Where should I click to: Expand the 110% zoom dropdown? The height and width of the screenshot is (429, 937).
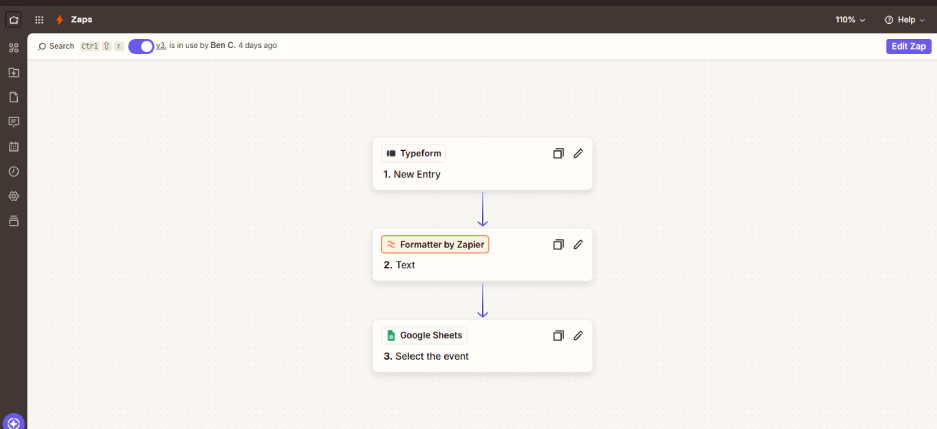pyautogui.click(x=850, y=19)
